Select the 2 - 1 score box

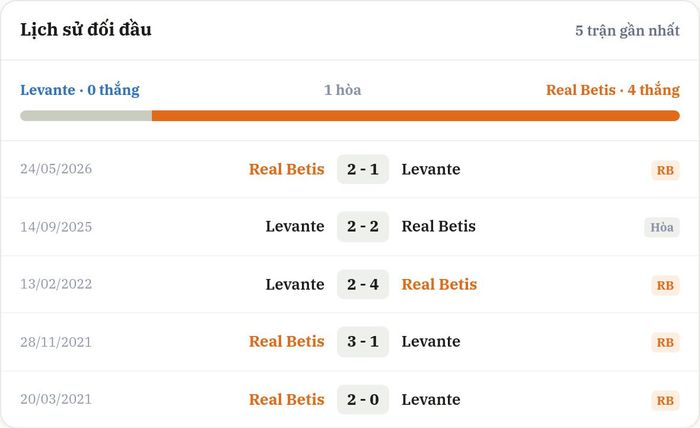coord(363,169)
